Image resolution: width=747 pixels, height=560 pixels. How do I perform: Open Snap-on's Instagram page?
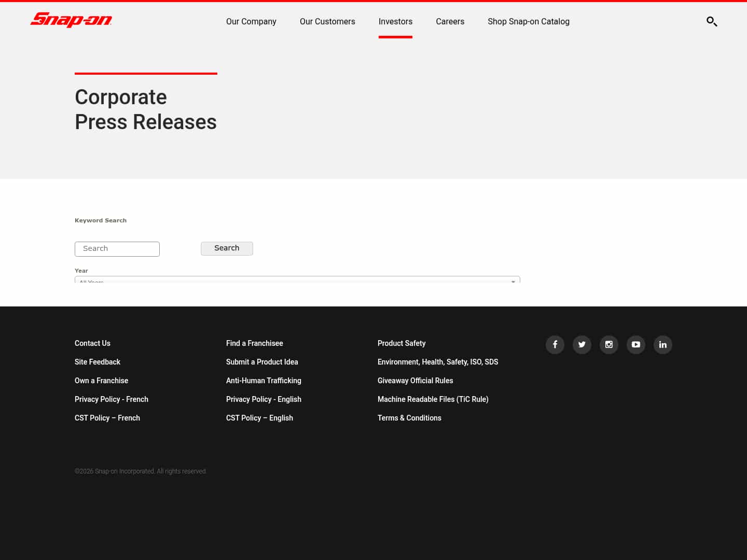click(609, 345)
